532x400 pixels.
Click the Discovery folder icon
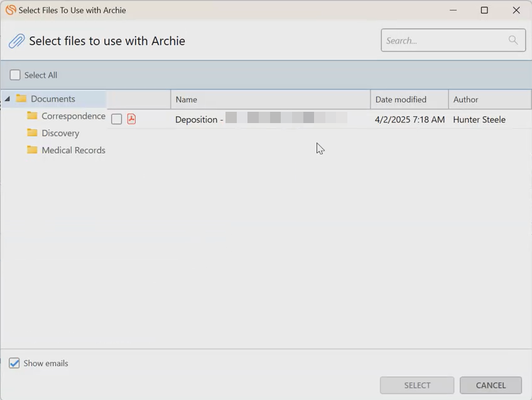32,132
